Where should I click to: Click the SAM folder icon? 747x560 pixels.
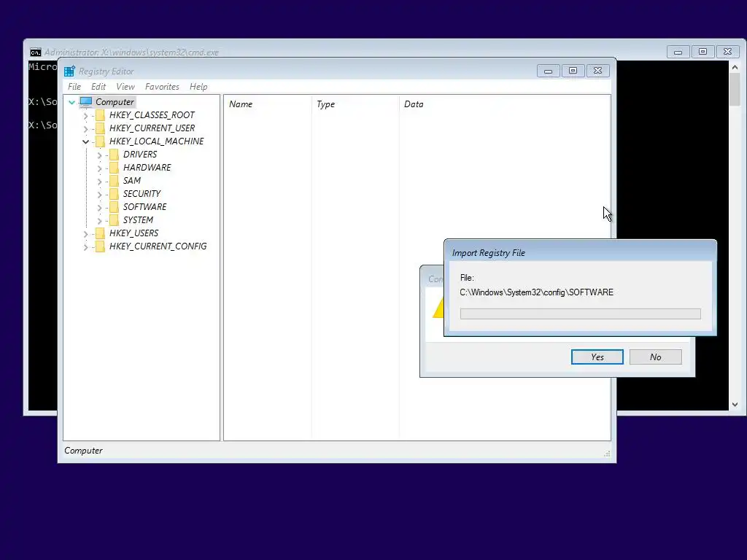tap(114, 181)
